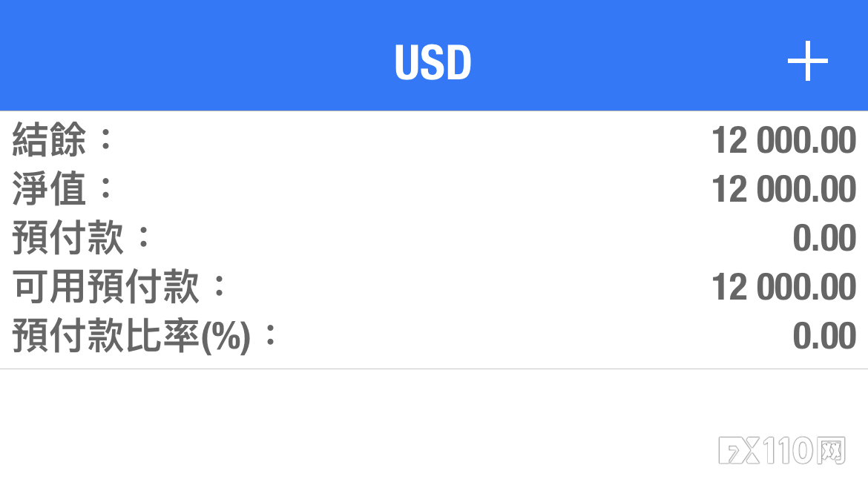
Task: Select the 預付款比率(%) label
Action: 131,335
